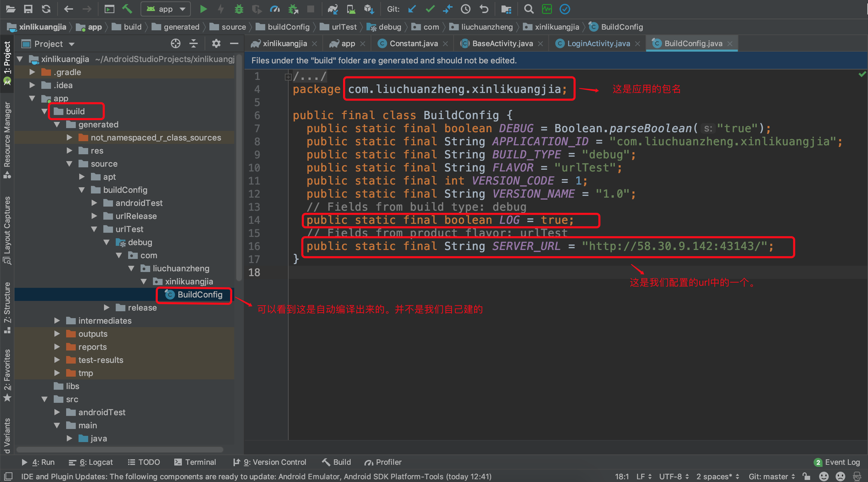
Task: Open the app run configuration dropdown
Action: coord(166,9)
